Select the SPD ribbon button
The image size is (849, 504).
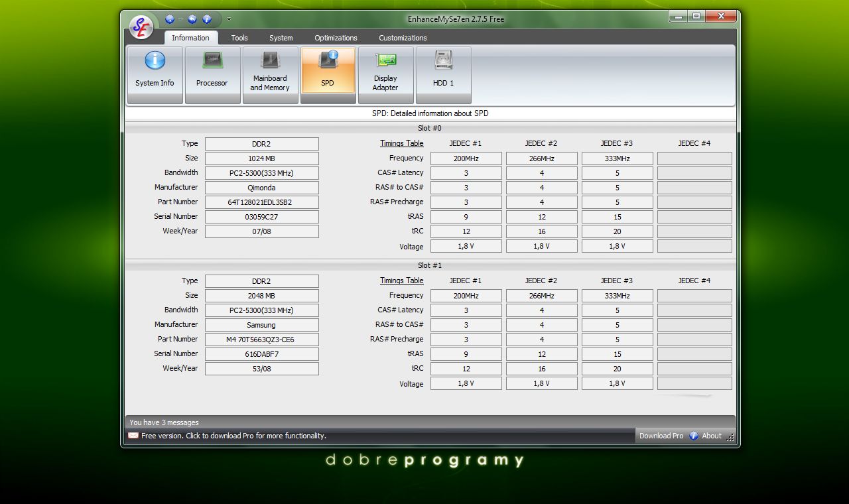[328, 75]
